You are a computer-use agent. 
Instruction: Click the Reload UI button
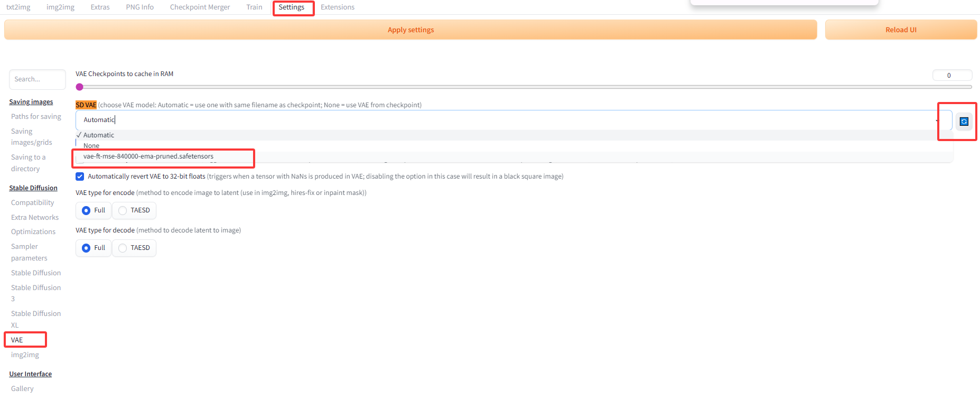[901, 30]
